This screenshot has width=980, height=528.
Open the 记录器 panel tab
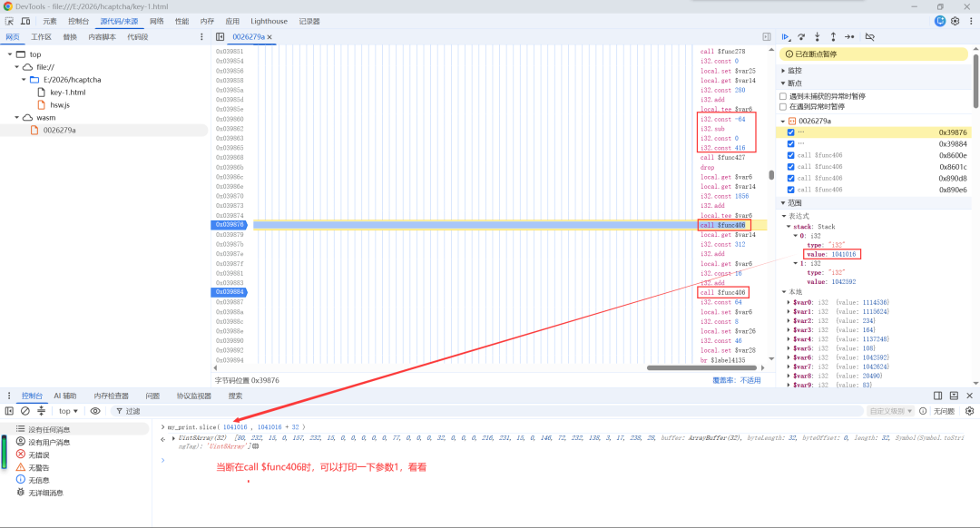click(x=309, y=21)
